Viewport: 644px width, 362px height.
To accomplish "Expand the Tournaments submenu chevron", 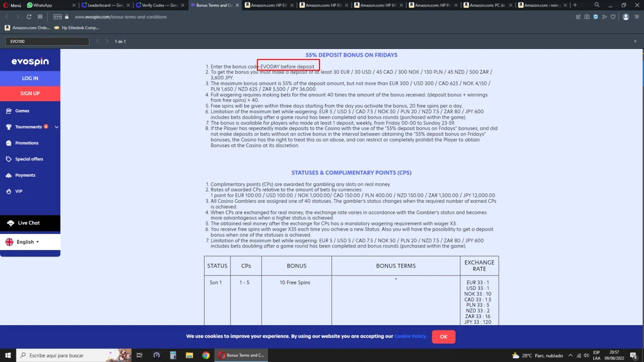I will (56, 127).
